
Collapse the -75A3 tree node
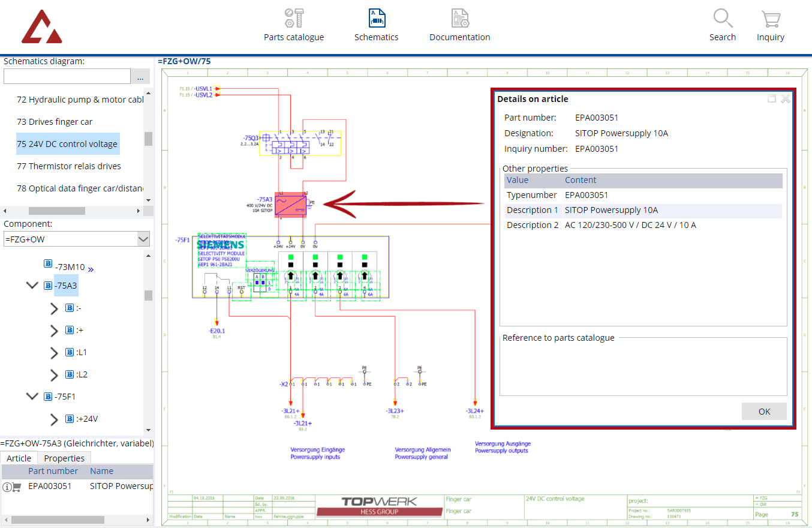pos(32,286)
